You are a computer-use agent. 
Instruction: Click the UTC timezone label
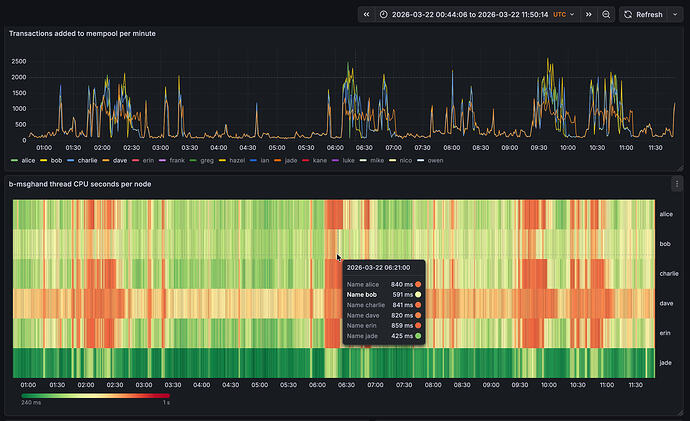[x=558, y=15]
